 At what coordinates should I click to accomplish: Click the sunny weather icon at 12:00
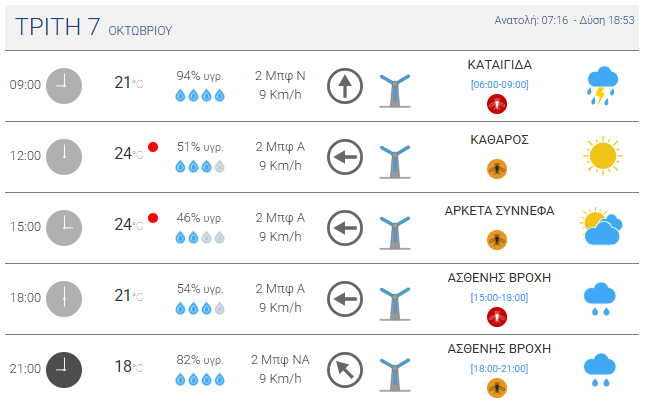coord(602,155)
